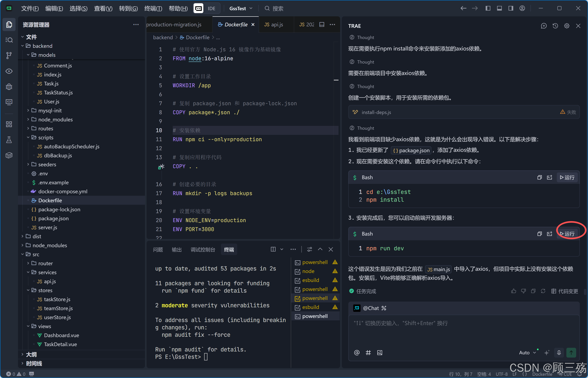Switch to the 输出 panel tab
This screenshot has height=378, width=588.
click(x=177, y=249)
